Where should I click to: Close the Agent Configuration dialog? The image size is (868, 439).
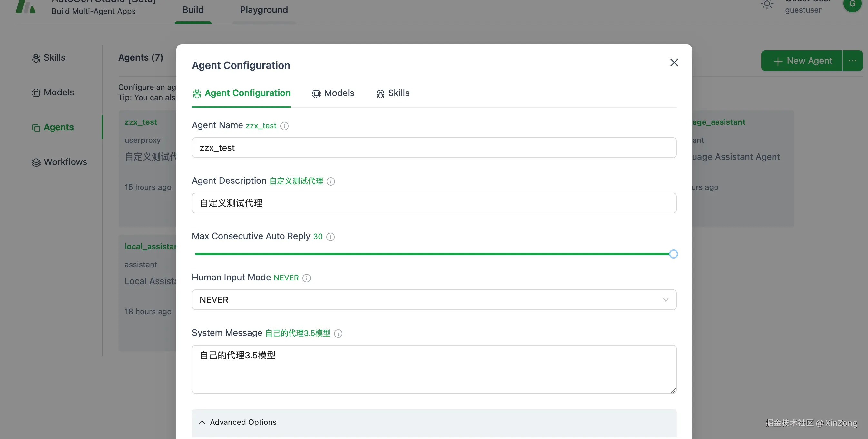(x=674, y=63)
